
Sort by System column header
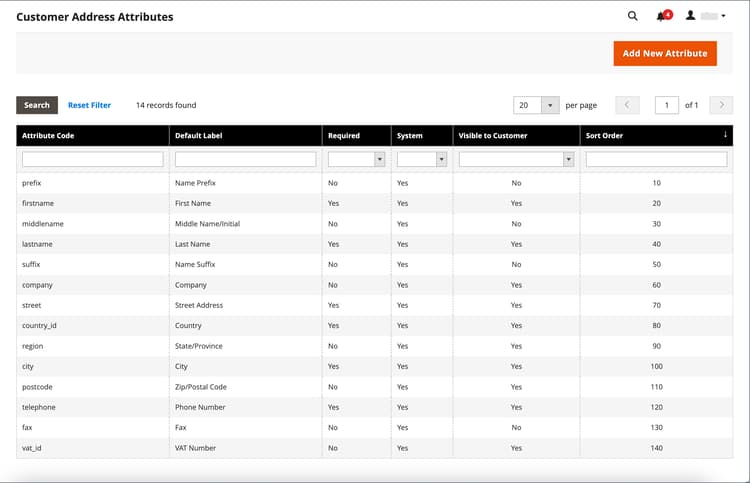click(422, 135)
